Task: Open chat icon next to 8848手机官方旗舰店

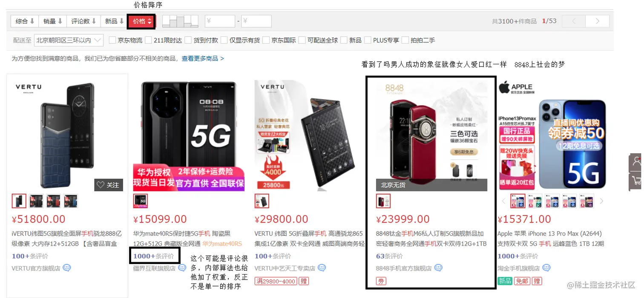Action: pyautogui.click(x=438, y=268)
